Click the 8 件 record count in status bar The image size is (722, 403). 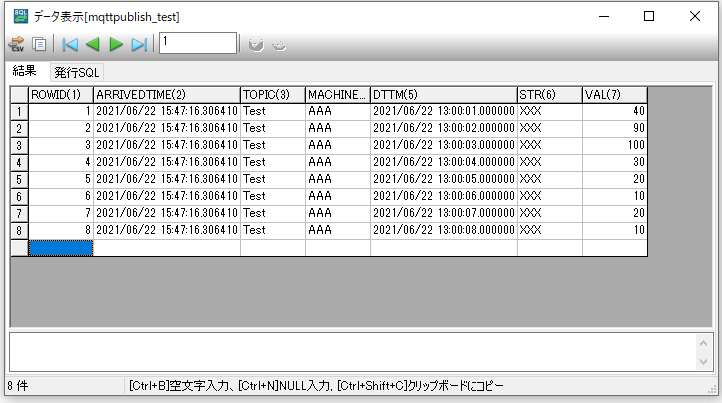(18, 385)
